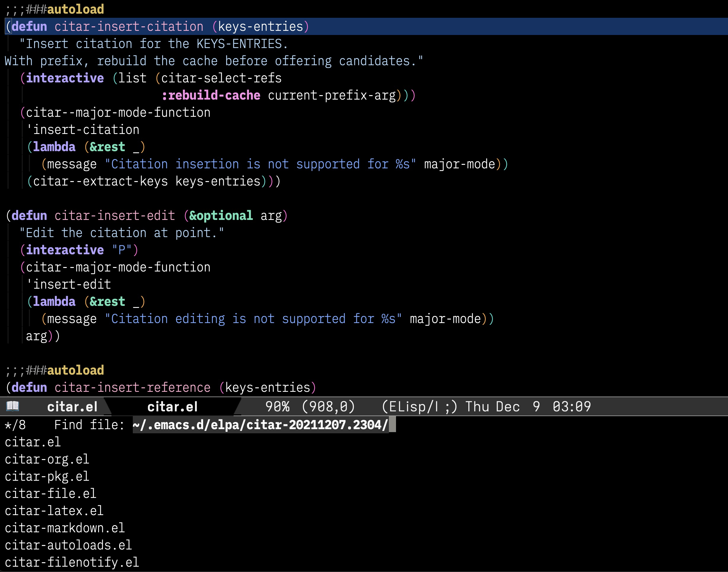
Task: Click second citar.el label in mode line
Action: pyautogui.click(x=173, y=407)
